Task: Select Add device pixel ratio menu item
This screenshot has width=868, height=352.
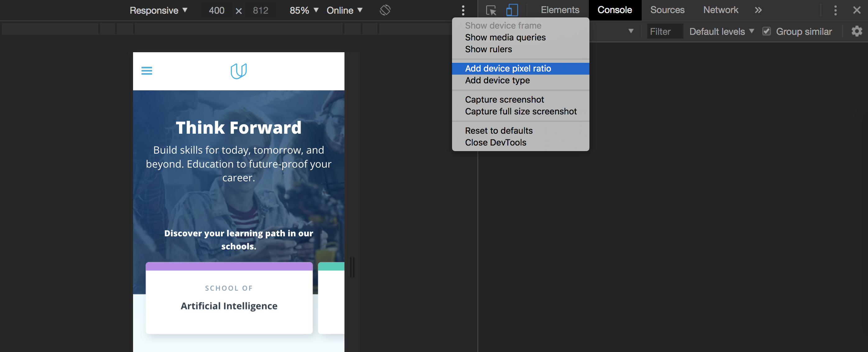Action: [x=507, y=68]
